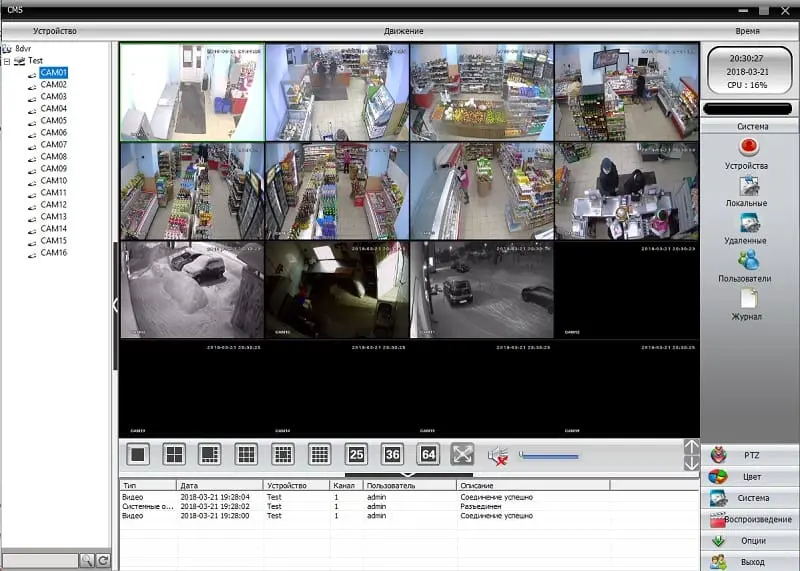The height and width of the screenshot is (571, 800).
Task: Switch to single-camera view layout
Action: click(x=138, y=454)
